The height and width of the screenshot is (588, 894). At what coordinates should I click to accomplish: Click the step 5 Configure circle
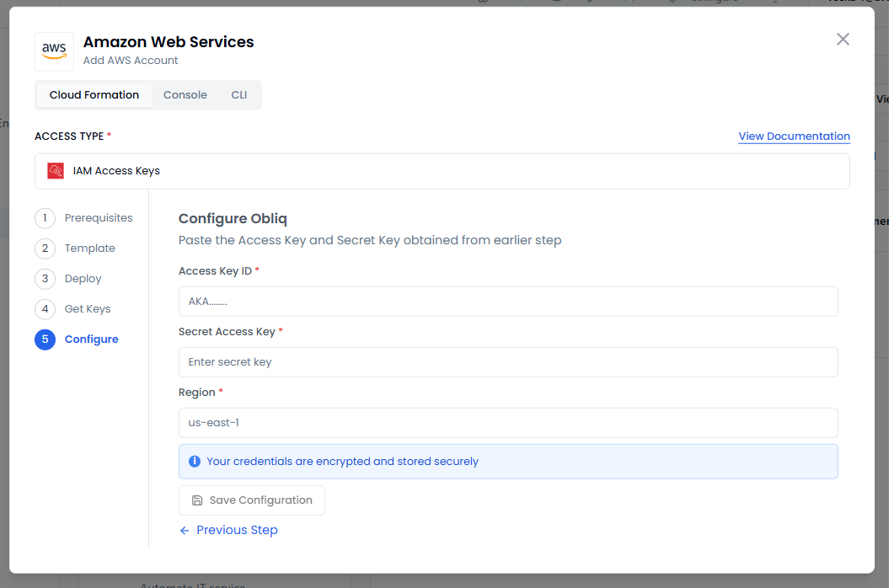coord(45,339)
